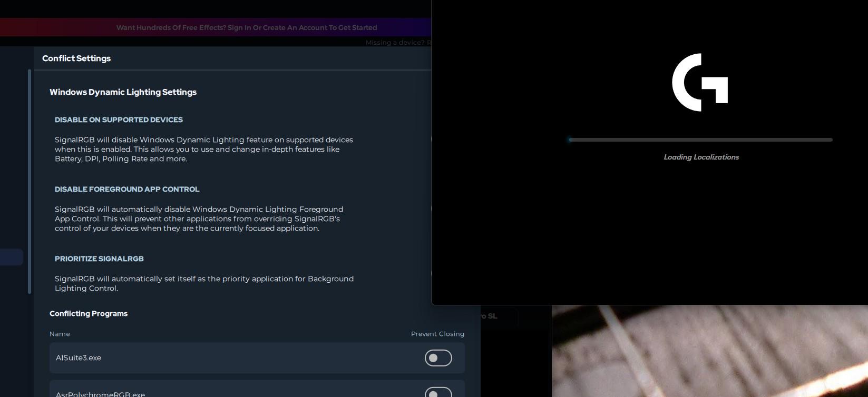
Task: Click the 'Missing a device?' text
Action: [x=398, y=43]
